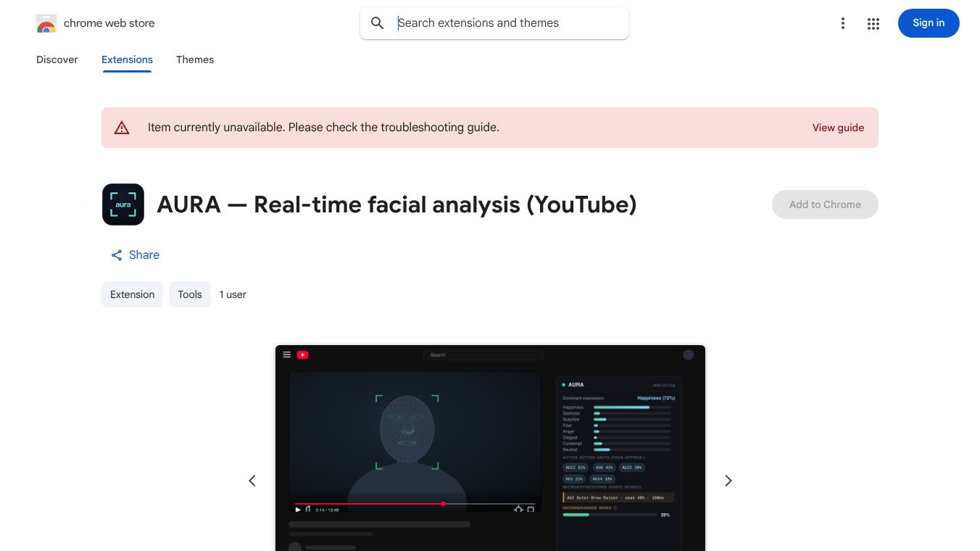The image size is (980, 551).
Task: Select the Tools category chip
Action: (x=190, y=294)
